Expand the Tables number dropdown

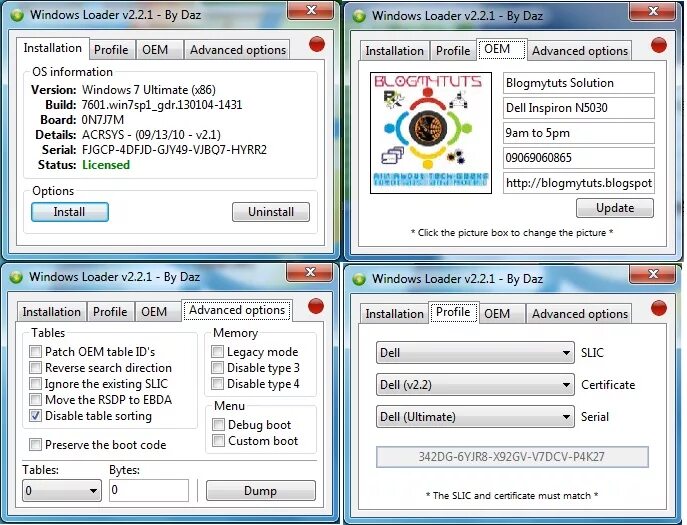pos(62,490)
